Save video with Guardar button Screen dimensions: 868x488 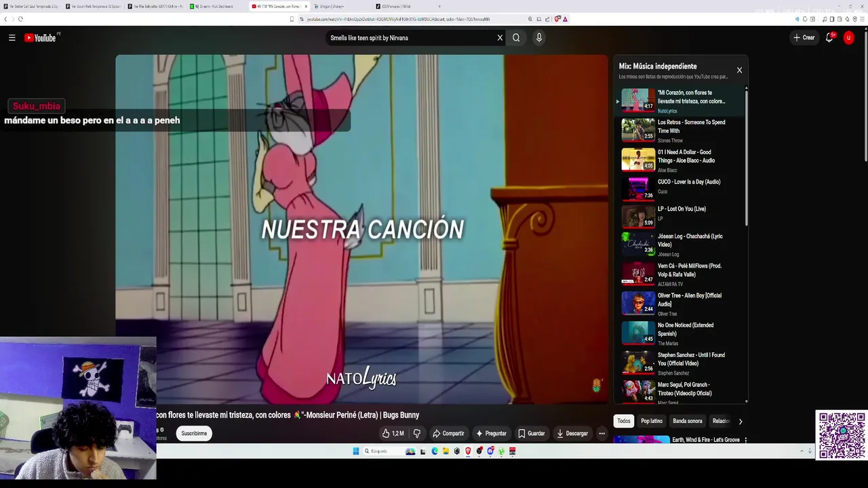pyautogui.click(x=531, y=433)
